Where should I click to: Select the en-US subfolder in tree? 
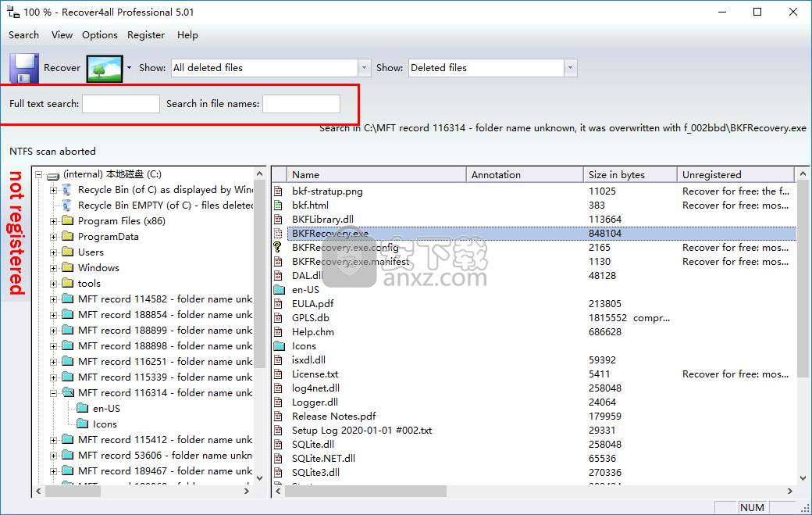106,408
